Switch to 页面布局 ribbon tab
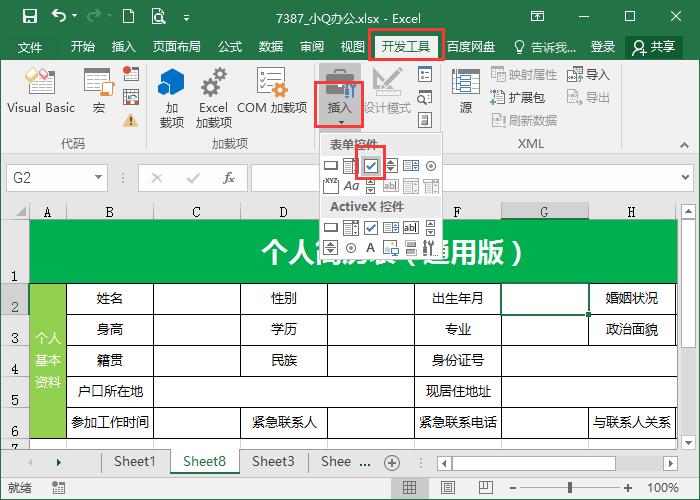Viewport: 700px width, 500px height. coord(176,46)
